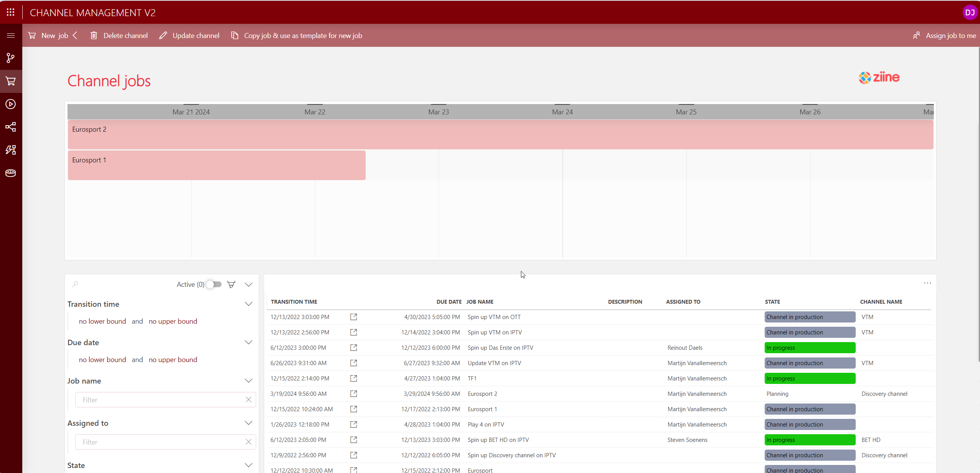Open Eurosport 1 job link icon

coord(353,409)
